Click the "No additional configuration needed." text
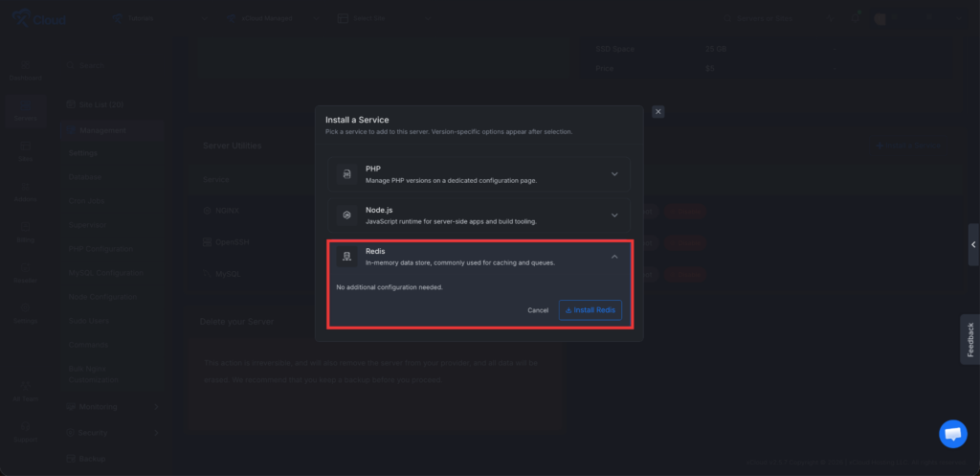 pos(390,287)
